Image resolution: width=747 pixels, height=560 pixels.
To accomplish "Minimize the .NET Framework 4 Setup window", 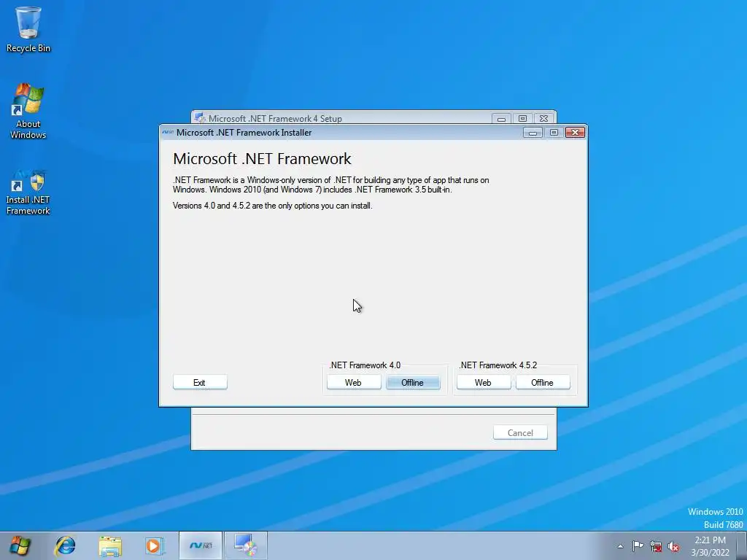I will [501, 119].
